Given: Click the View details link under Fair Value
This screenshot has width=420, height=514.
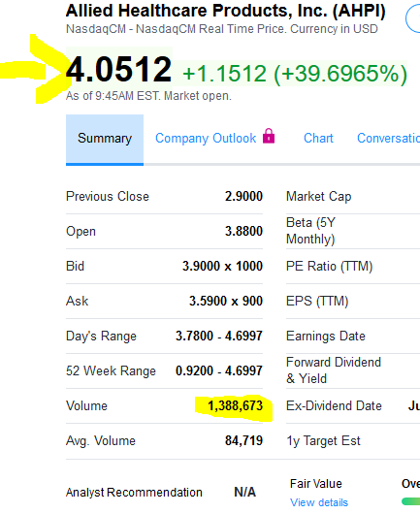Looking at the screenshot, I should (319, 502).
